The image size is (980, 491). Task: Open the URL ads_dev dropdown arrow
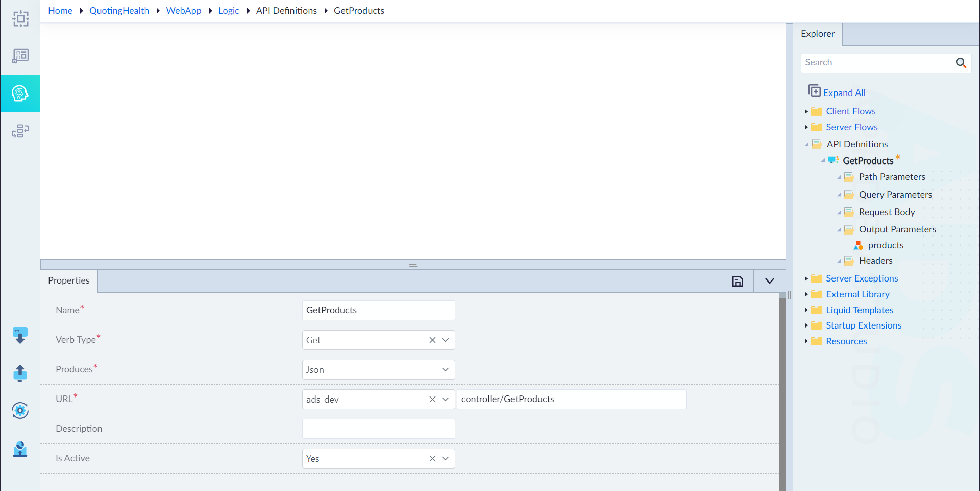(x=446, y=400)
